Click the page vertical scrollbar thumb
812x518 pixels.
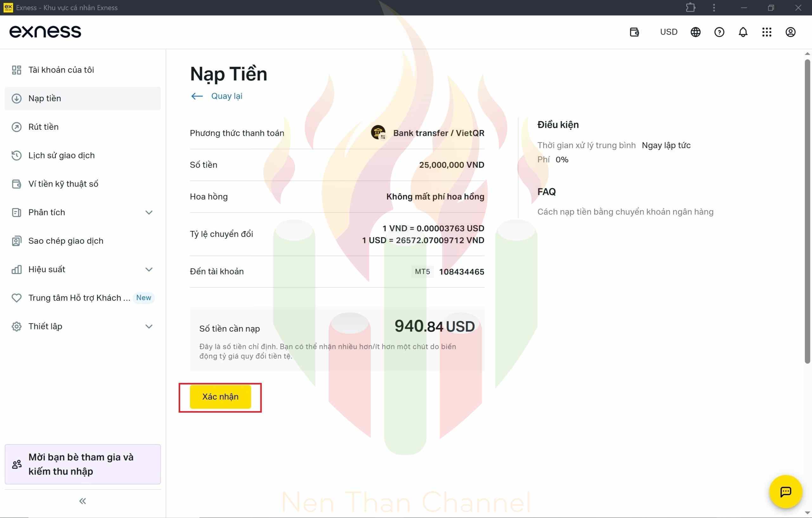807,212
